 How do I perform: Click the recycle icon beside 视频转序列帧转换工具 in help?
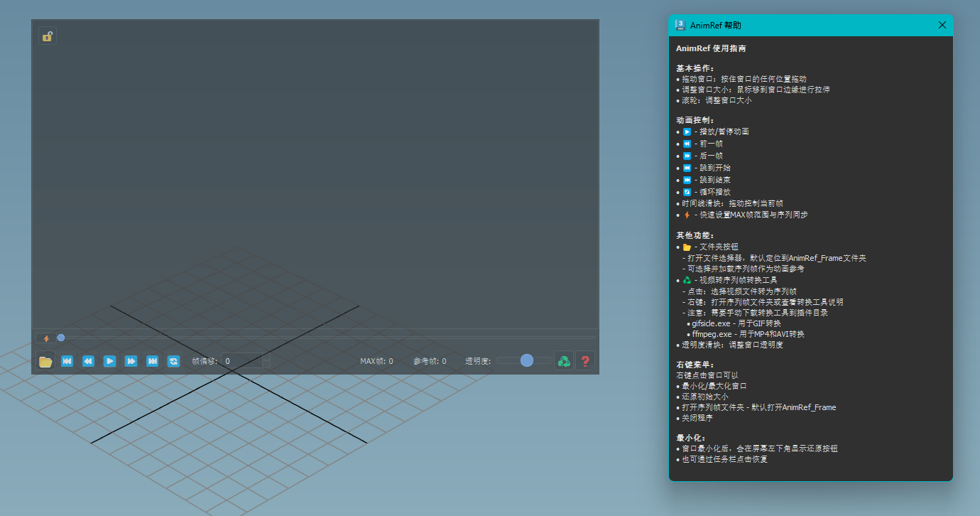pyautogui.click(x=687, y=280)
